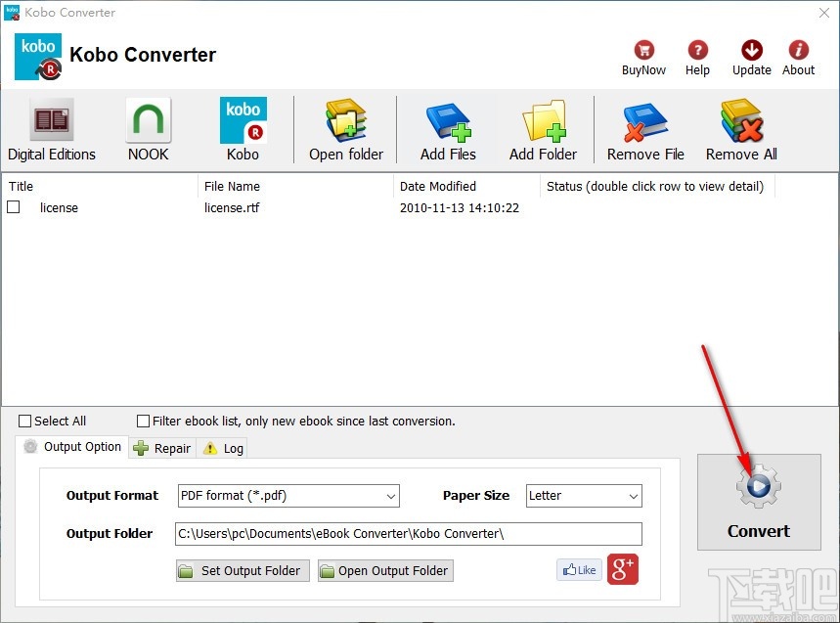Check the license row checkbox
840x623 pixels.
tap(14, 206)
